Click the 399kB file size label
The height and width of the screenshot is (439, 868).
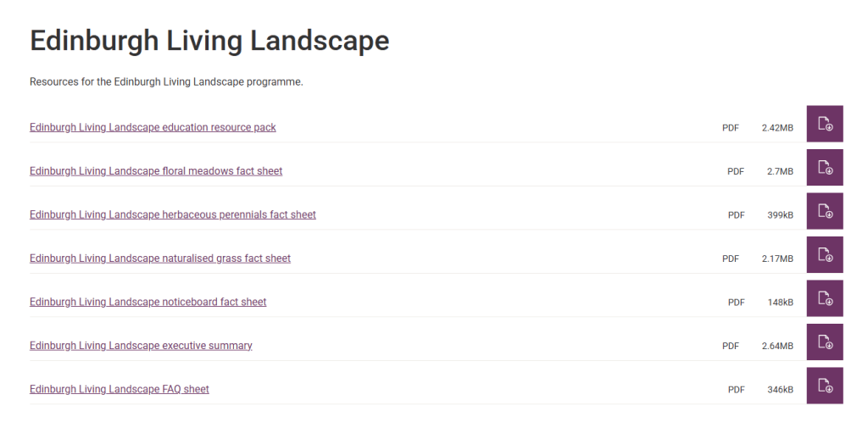[x=780, y=215]
